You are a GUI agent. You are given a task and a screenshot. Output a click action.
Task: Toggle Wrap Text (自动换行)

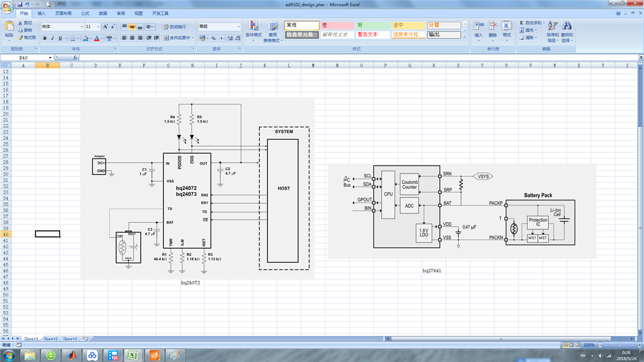tap(174, 27)
